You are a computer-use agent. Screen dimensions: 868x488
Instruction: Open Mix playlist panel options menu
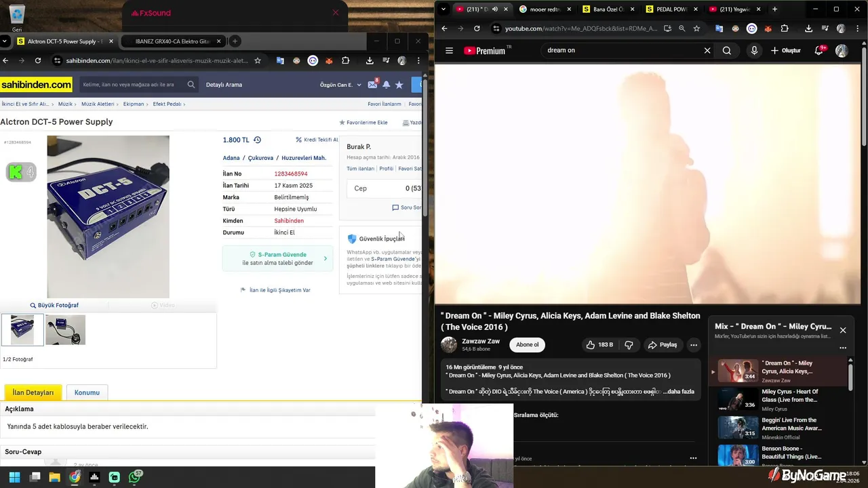[843, 347]
